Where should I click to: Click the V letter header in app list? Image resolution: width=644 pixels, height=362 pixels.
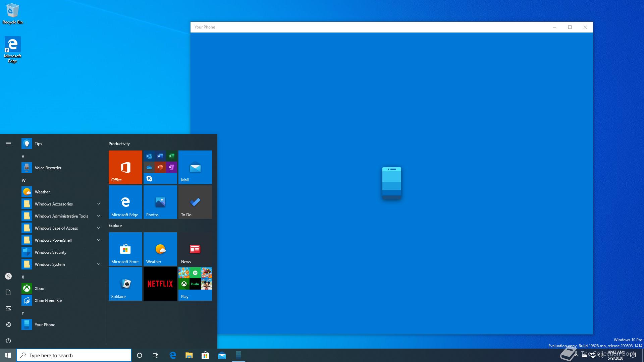(x=23, y=156)
